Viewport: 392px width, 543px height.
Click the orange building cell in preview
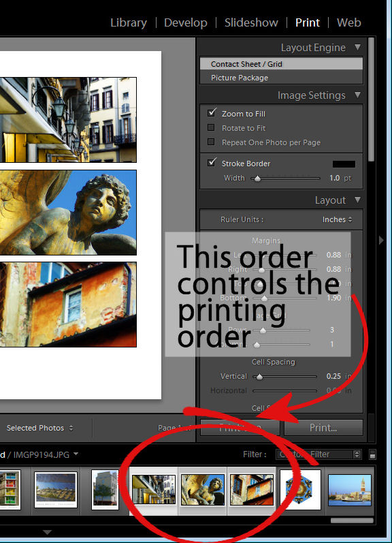point(68,305)
